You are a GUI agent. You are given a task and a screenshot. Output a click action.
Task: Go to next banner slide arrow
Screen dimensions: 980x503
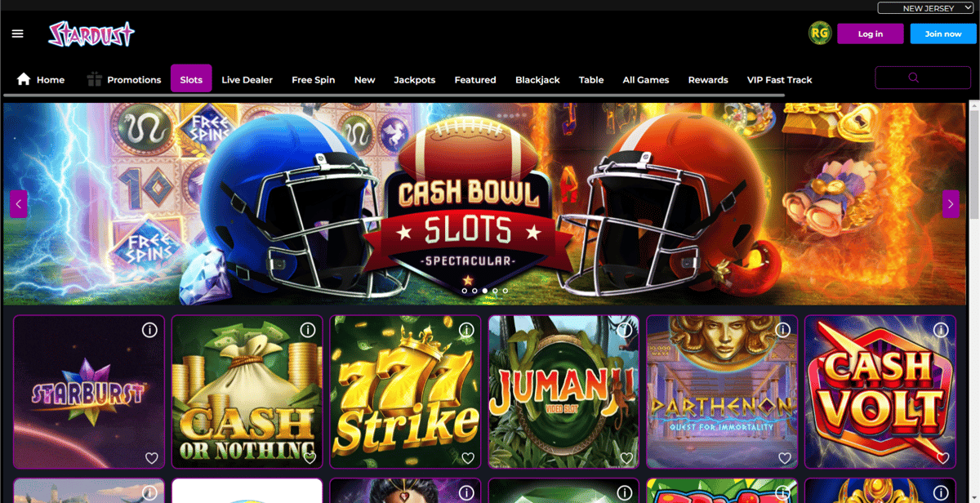click(951, 204)
